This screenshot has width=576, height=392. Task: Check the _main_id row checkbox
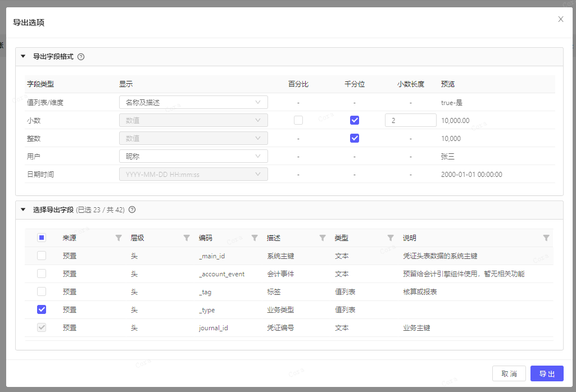tap(42, 256)
